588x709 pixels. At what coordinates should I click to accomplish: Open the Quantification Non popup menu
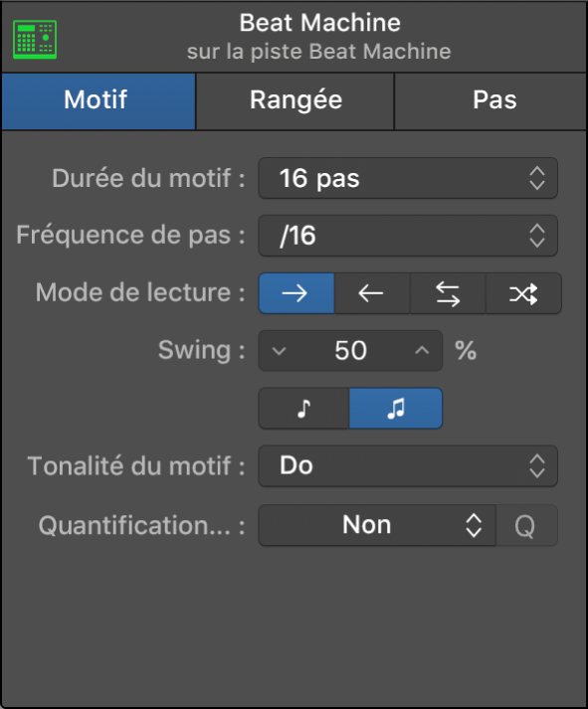(x=377, y=525)
